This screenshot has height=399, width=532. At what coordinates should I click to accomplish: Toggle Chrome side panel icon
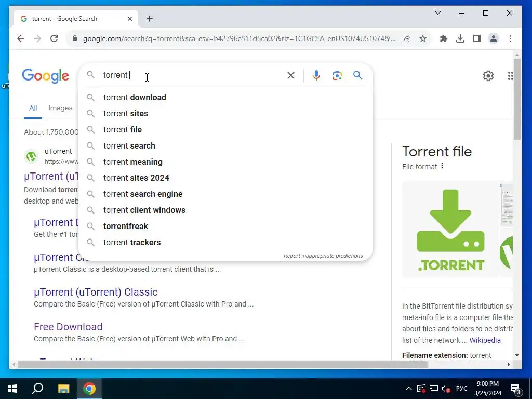[x=477, y=38]
